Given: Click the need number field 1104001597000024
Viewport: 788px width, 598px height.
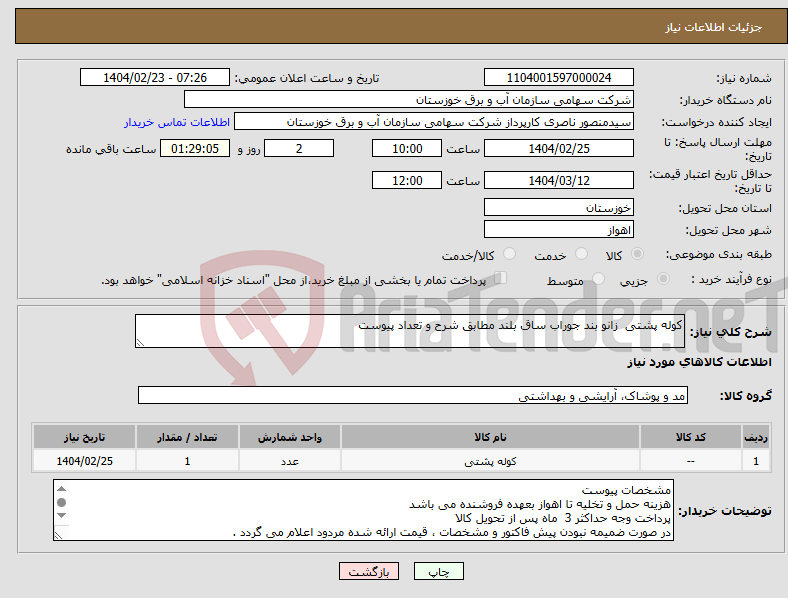Looking at the screenshot, I should (x=558, y=77).
